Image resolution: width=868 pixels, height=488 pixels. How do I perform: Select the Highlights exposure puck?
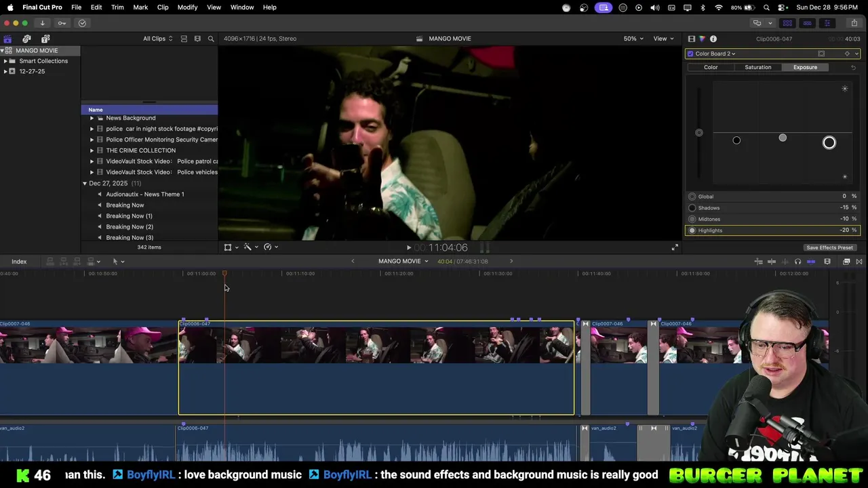[x=829, y=142]
